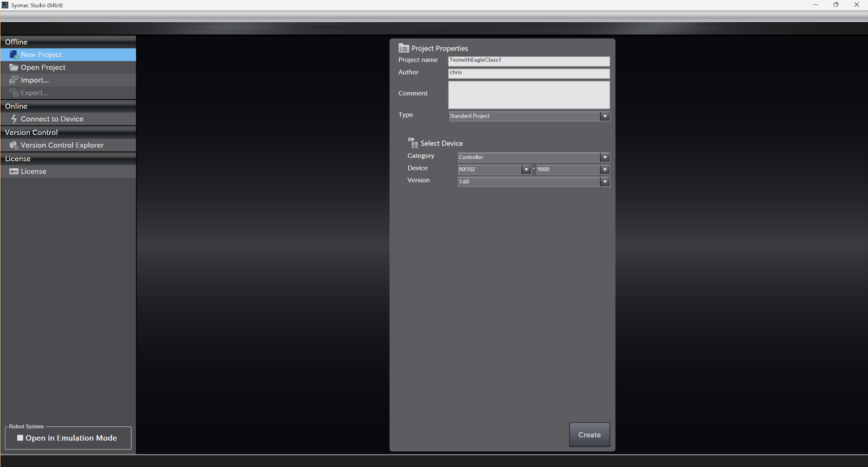Screen dimensions: 868x467
Task: Click the License section header
Action: tap(68, 159)
